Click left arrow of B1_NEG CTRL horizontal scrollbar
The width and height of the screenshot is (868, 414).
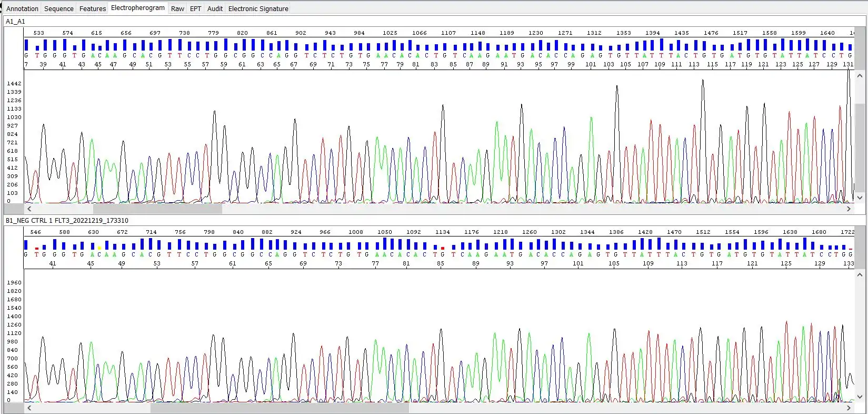pyautogui.click(x=29, y=408)
